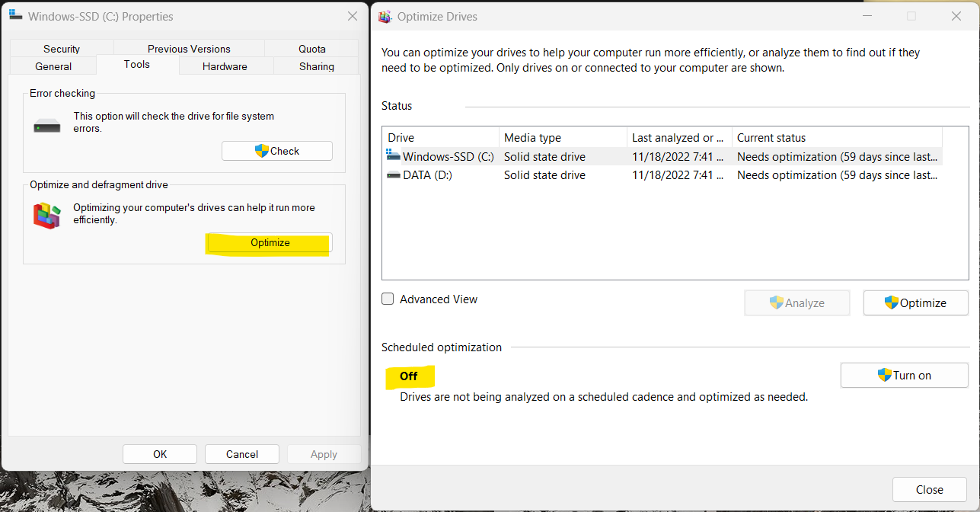This screenshot has width=980, height=512.
Task: Click the Off status under Scheduled optimization
Action: pyautogui.click(x=409, y=376)
